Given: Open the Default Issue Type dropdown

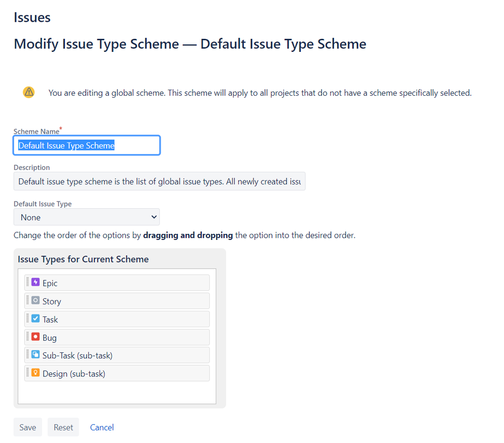Looking at the screenshot, I should (86, 217).
